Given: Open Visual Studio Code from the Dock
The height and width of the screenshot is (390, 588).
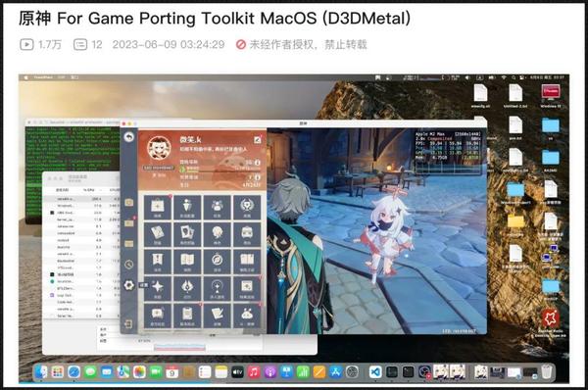Looking at the screenshot, I should [x=375, y=372].
